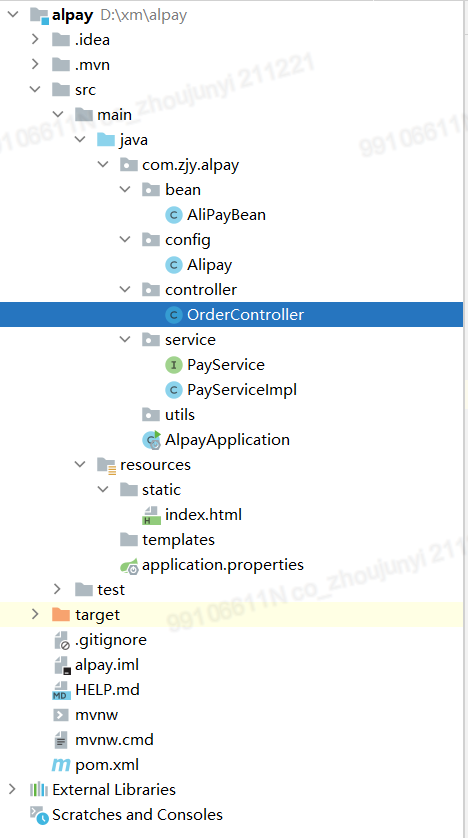This screenshot has width=468, height=838.
Task: Select the alpay.iml file name
Action: tap(107, 665)
